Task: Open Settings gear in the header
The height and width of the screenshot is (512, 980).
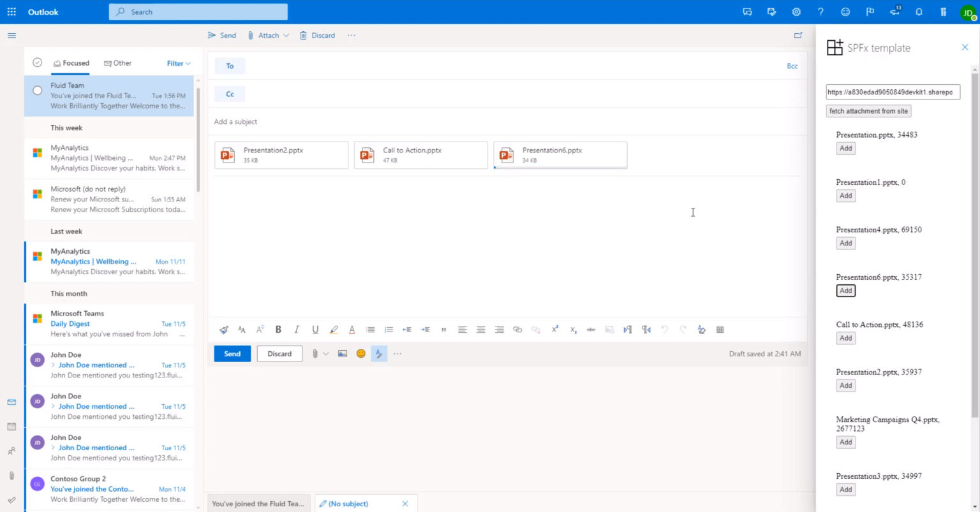Action: pyautogui.click(x=796, y=11)
